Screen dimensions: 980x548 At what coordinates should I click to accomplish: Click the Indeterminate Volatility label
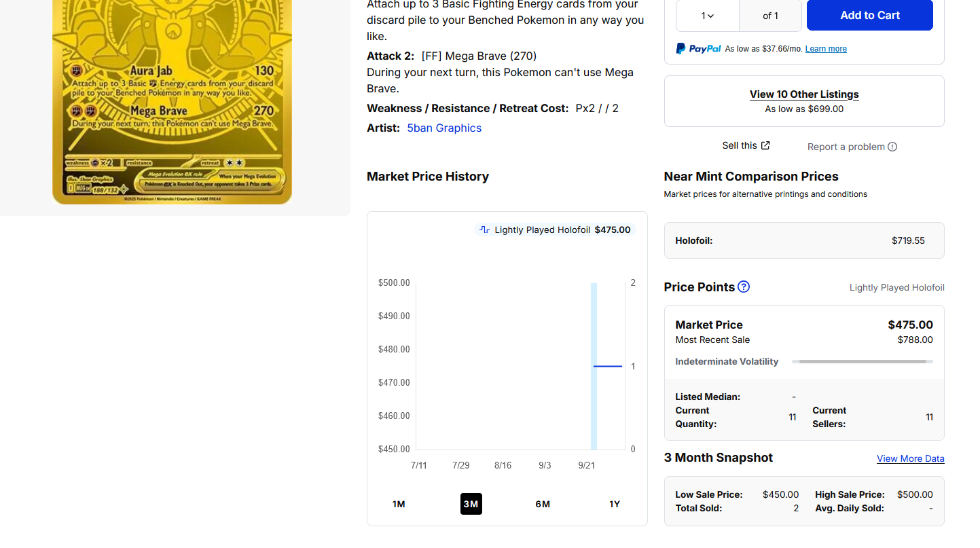pos(727,361)
